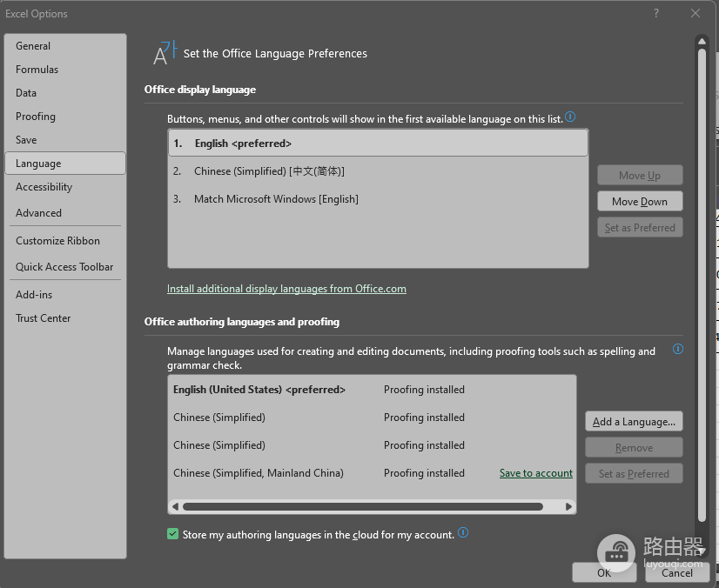Click the dialog vertical scrollbar up arrow

pyautogui.click(x=702, y=41)
